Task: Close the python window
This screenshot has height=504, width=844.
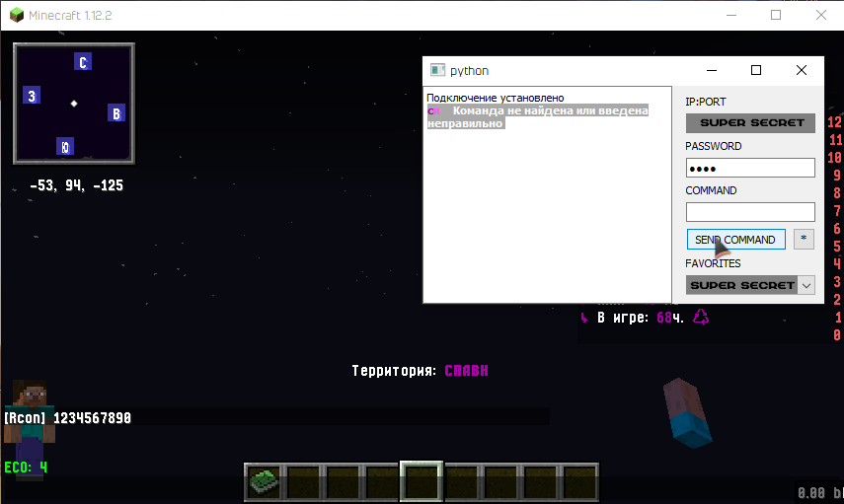Action: point(802,70)
